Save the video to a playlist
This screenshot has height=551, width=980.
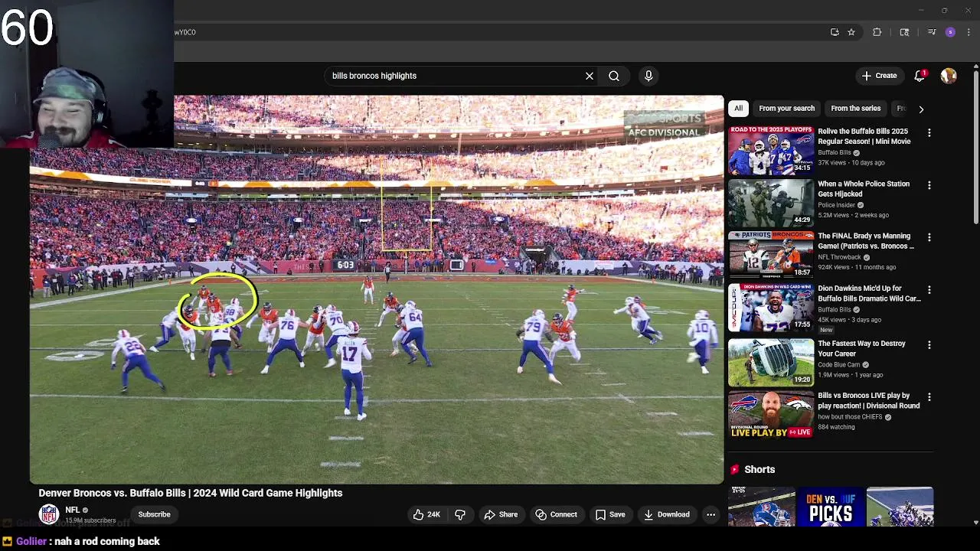click(610, 514)
